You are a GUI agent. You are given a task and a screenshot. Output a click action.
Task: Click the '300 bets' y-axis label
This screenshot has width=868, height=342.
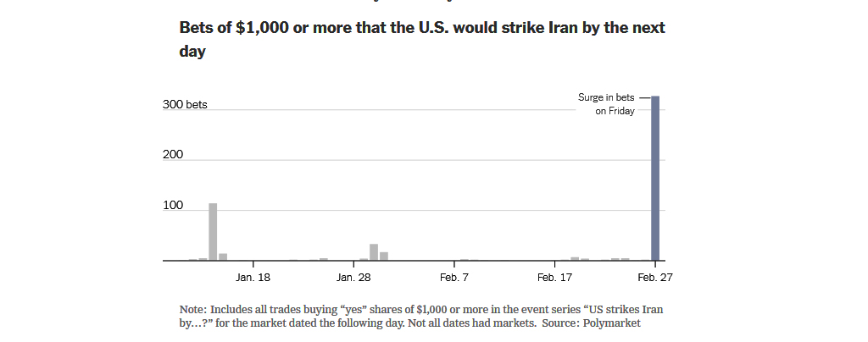click(x=185, y=104)
